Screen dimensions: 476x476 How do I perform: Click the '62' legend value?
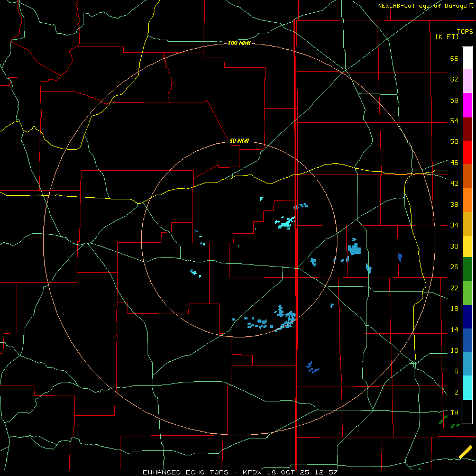click(454, 79)
